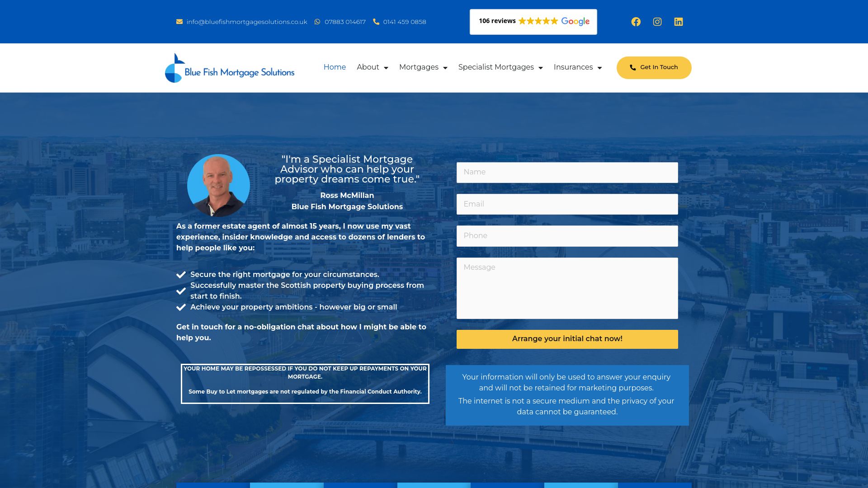This screenshot has width=868, height=488.
Task: Click the LinkedIn company icon
Action: point(679,21)
